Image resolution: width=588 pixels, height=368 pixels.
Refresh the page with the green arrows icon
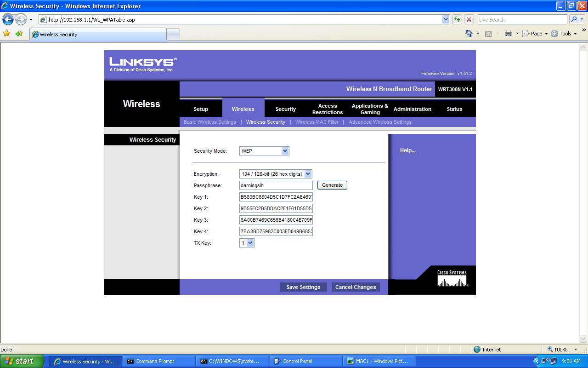[457, 19]
